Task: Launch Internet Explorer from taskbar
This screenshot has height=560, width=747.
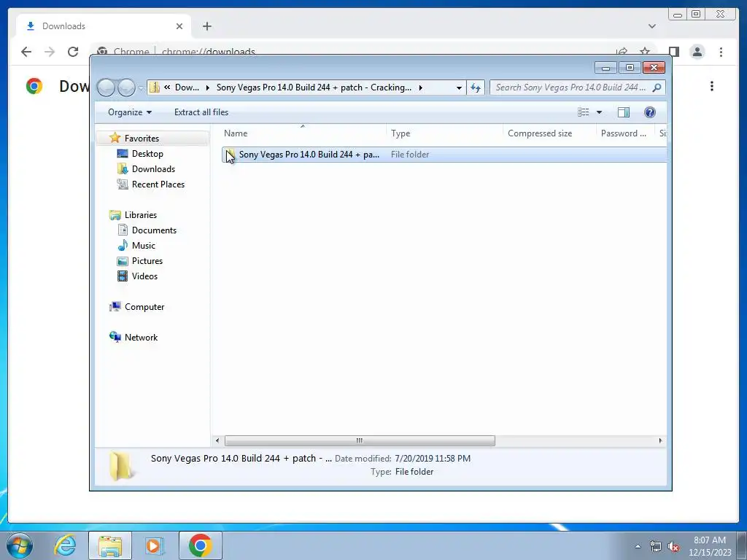Action: coord(65,545)
